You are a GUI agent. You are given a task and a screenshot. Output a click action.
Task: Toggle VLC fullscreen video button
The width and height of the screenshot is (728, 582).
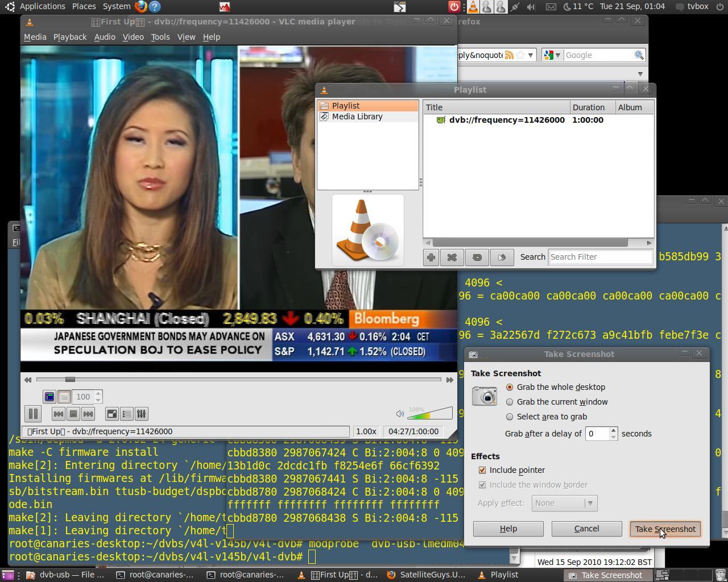click(112, 414)
